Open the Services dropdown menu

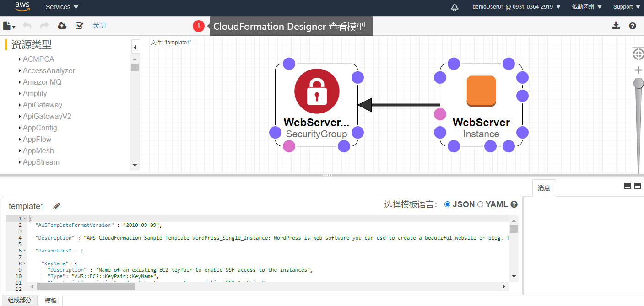(62, 7)
